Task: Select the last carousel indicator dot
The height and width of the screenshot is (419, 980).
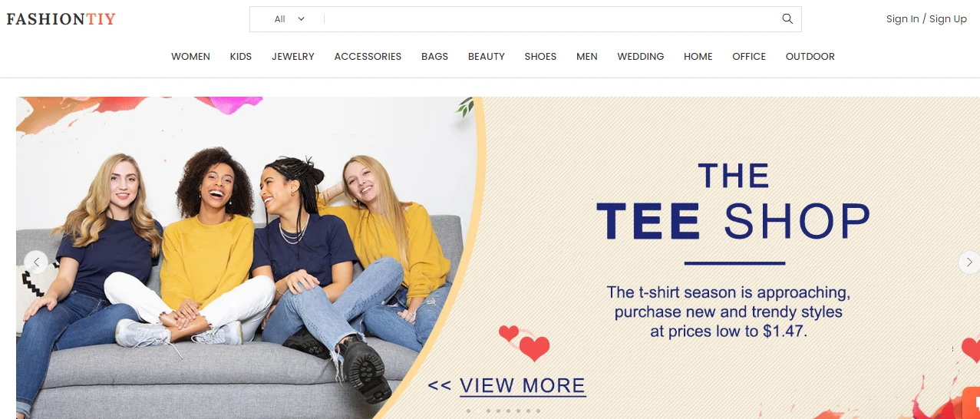Action: click(538, 411)
